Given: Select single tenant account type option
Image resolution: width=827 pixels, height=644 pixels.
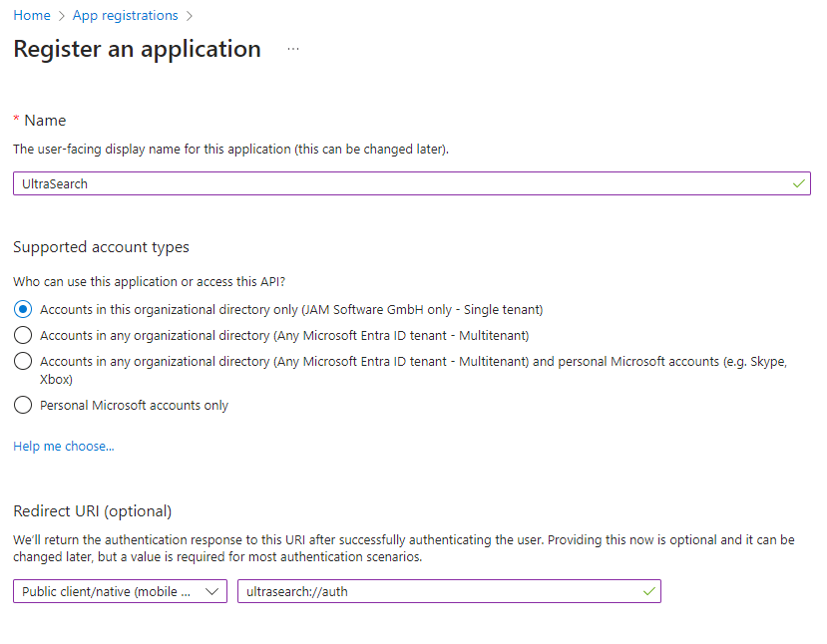Looking at the screenshot, I should pos(22,309).
